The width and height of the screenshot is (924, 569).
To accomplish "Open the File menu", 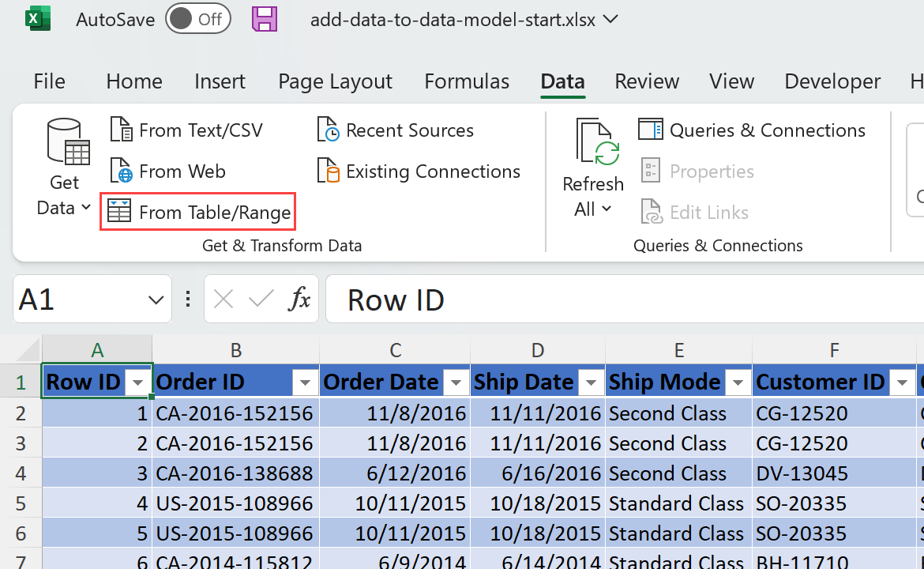I will 49,81.
